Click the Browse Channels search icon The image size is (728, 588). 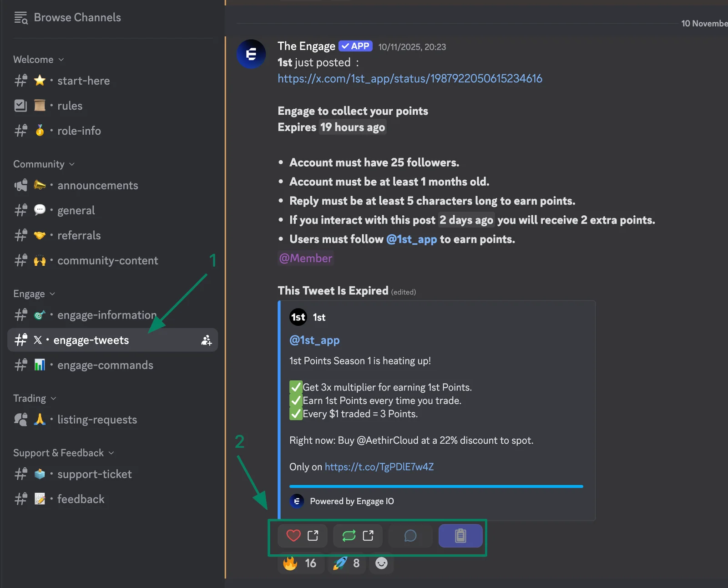21,18
